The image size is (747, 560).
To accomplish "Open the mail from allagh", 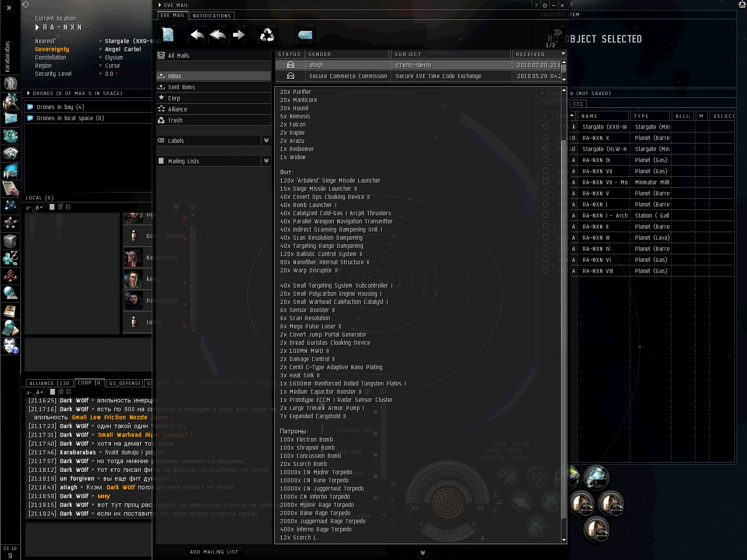I will (418, 65).
